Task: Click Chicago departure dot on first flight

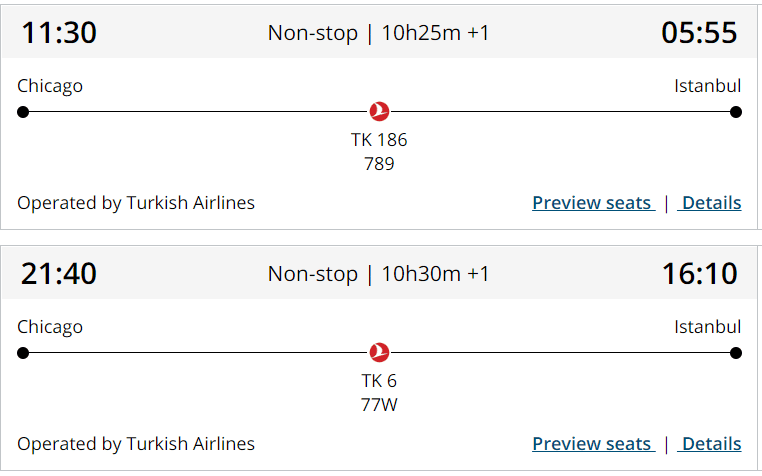Action: [x=23, y=112]
